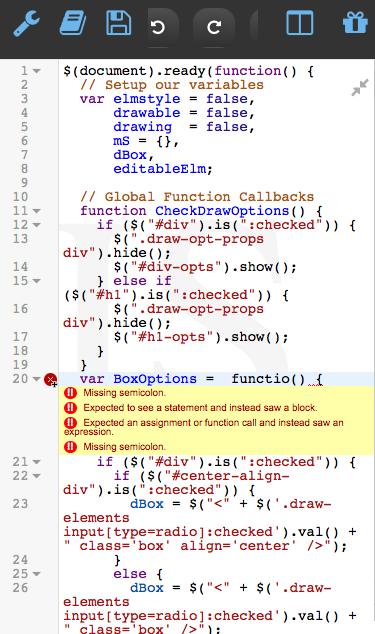Click 'dBox,' declaration on line 7
The width and height of the screenshot is (375, 634).
134,155
